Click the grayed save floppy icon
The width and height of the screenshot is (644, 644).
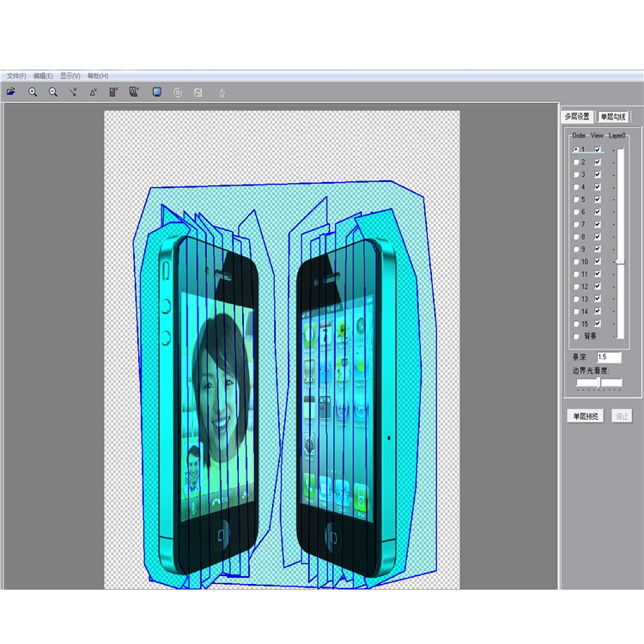pos(198,92)
